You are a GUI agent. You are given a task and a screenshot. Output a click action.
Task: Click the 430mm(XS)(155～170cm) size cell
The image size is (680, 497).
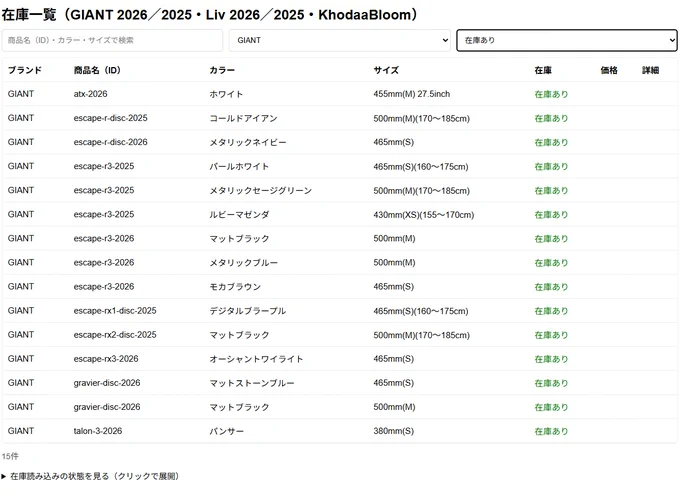point(424,214)
